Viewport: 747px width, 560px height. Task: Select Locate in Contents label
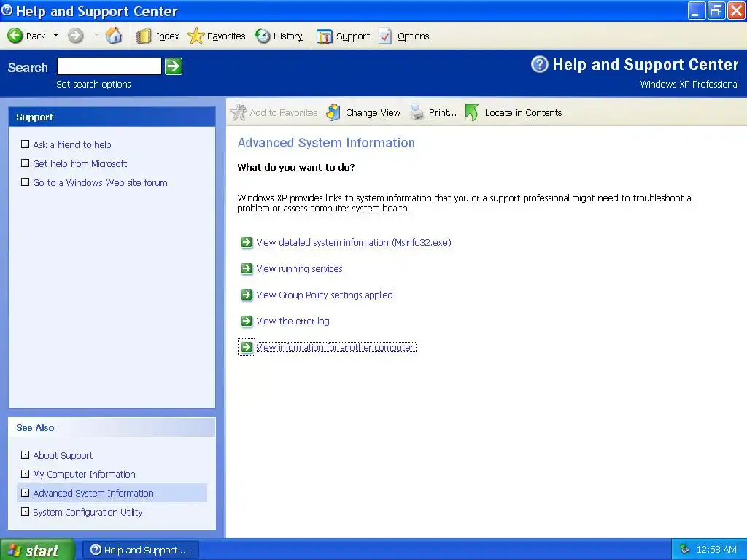click(523, 113)
